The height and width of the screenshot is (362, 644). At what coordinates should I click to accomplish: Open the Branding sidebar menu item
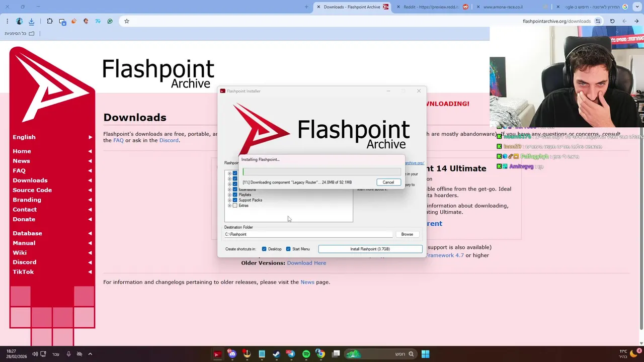pyautogui.click(x=52, y=200)
